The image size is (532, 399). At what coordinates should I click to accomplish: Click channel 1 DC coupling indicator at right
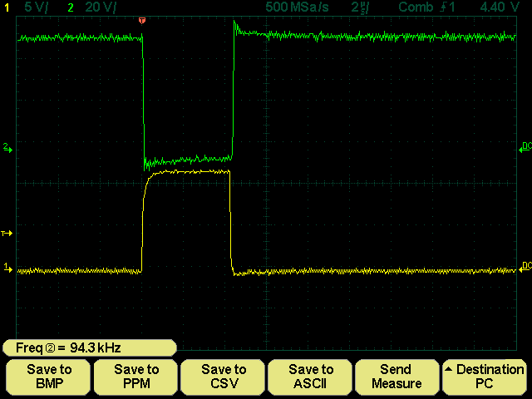click(525, 267)
